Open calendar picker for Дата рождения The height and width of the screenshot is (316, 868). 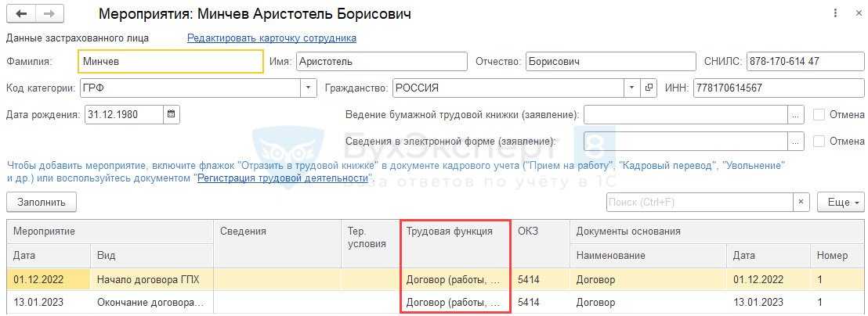click(172, 114)
